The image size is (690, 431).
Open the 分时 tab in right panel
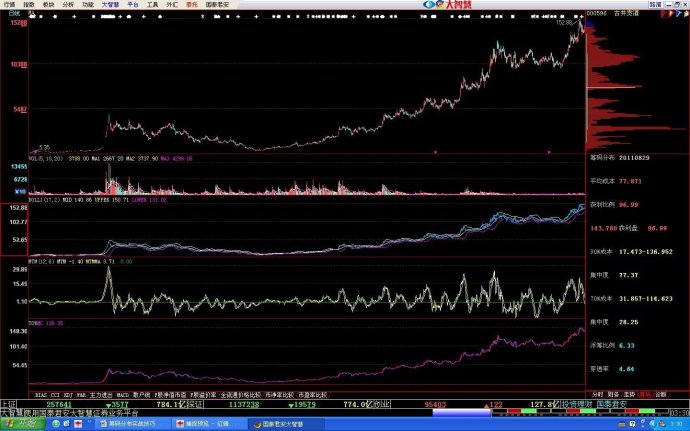598,394
